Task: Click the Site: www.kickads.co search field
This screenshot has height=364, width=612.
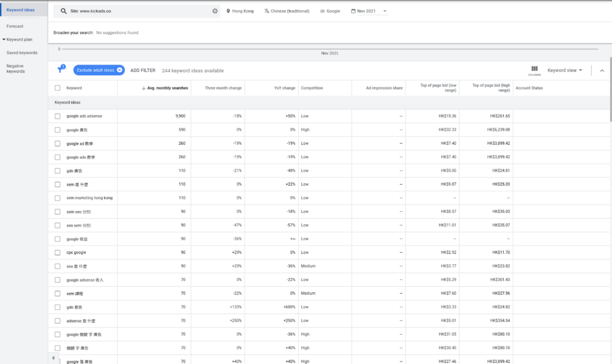Action: pyautogui.click(x=137, y=11)
